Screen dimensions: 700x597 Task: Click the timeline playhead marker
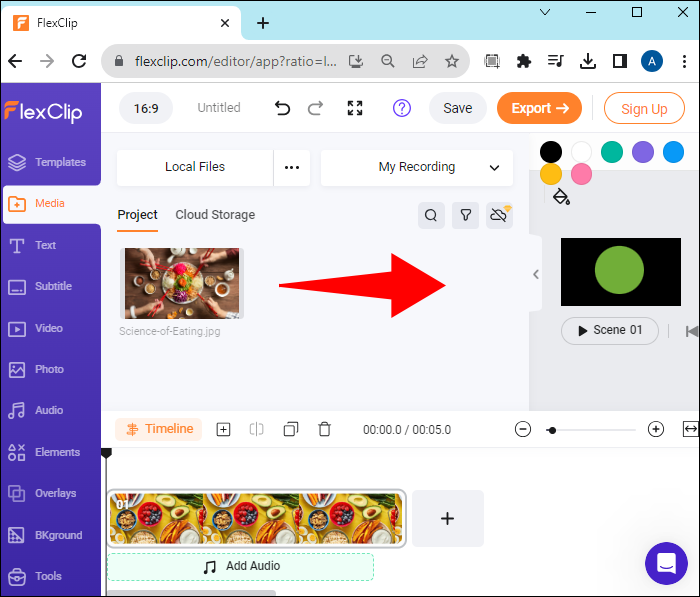click(x=106, y=453)
